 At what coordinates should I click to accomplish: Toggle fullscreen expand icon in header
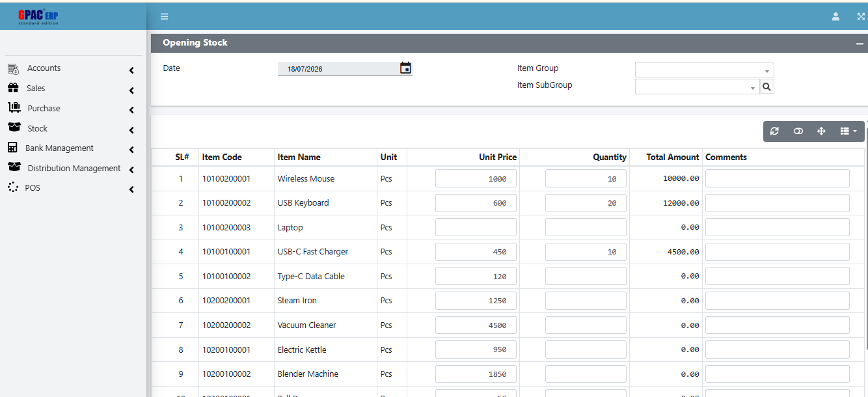861,17
